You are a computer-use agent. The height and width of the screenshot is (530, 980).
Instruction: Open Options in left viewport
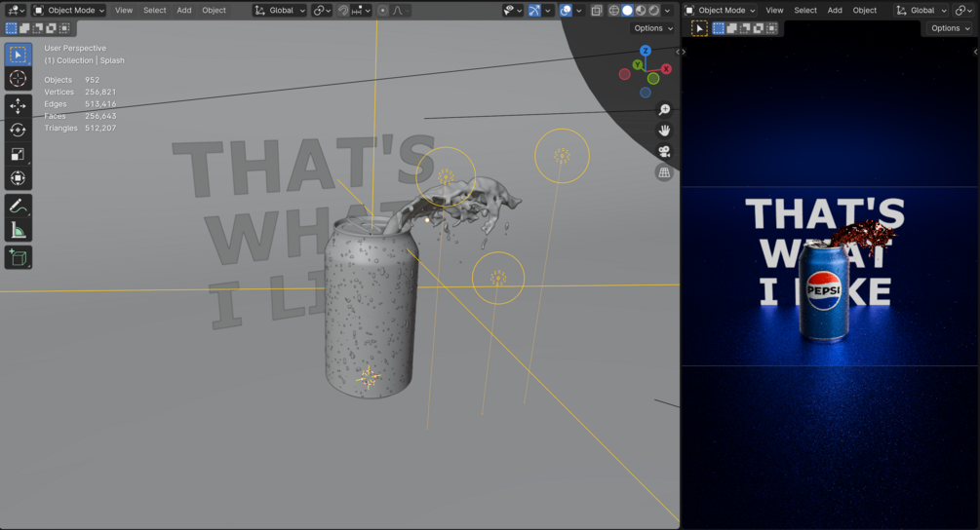pos(653,28)
